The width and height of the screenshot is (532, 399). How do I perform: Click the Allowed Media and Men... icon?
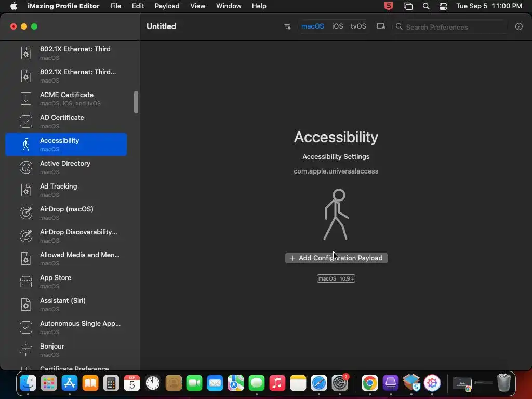26,259
